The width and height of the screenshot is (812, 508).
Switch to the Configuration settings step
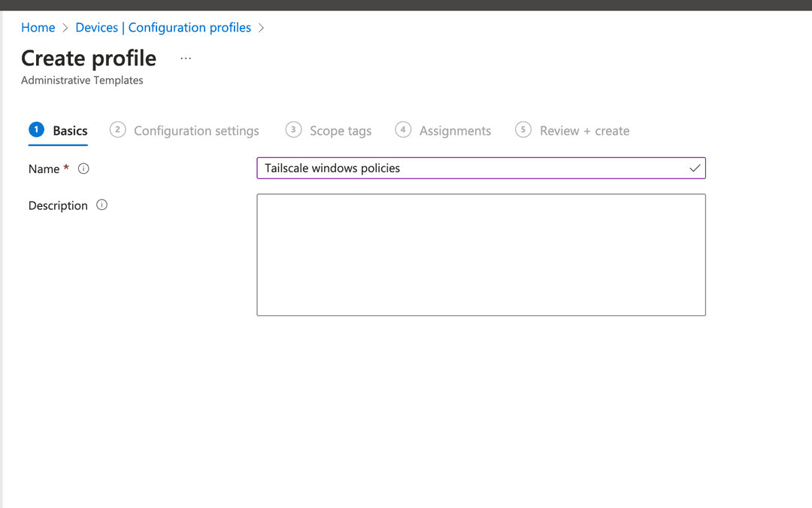196,130
